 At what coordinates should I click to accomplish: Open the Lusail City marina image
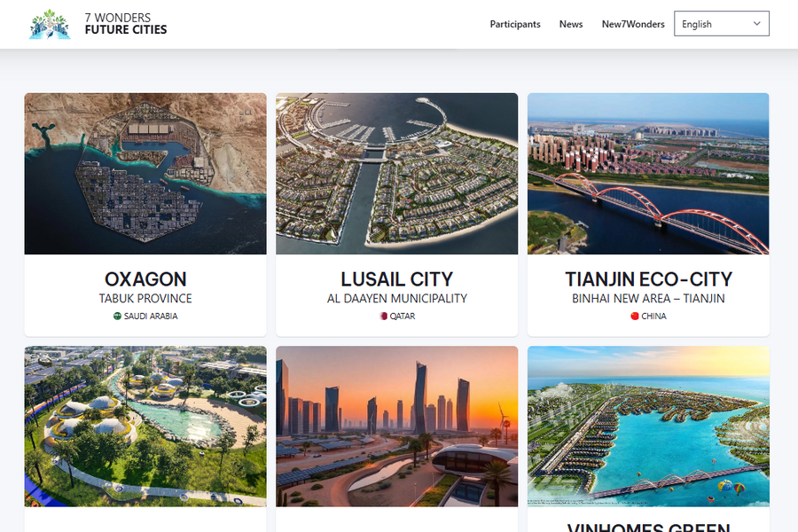[397, 174]
